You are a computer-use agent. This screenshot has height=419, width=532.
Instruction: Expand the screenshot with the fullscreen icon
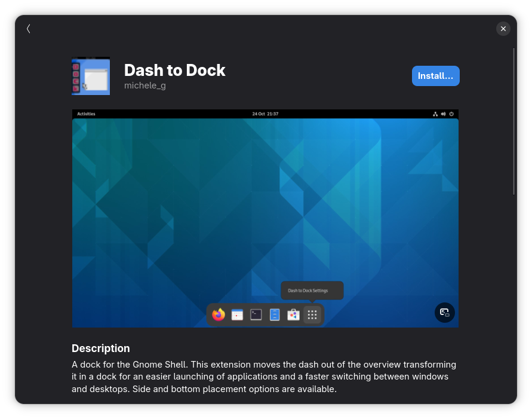[x=444, y=313]
